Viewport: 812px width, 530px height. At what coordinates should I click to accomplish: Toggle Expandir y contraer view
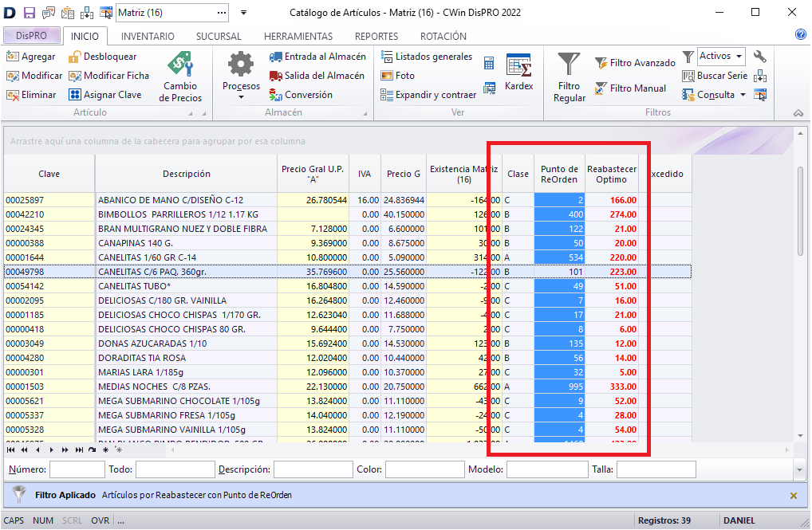[x=428, y=95]
